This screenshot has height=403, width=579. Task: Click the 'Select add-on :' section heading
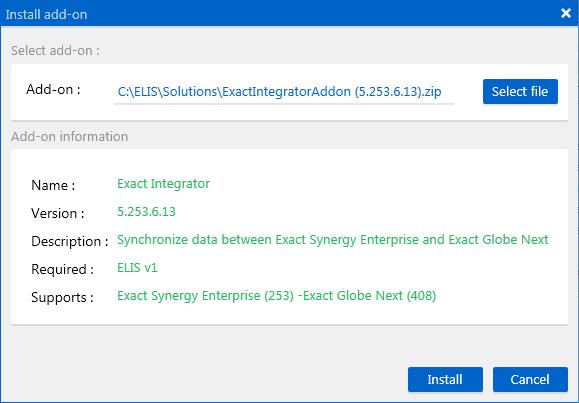pos(55,51)
